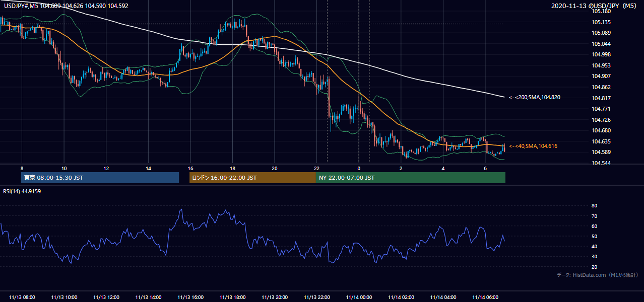The image size is (644, 302).
Task: Click the bottom time label 11/13 08:00
Action: [x=22, y=297]
